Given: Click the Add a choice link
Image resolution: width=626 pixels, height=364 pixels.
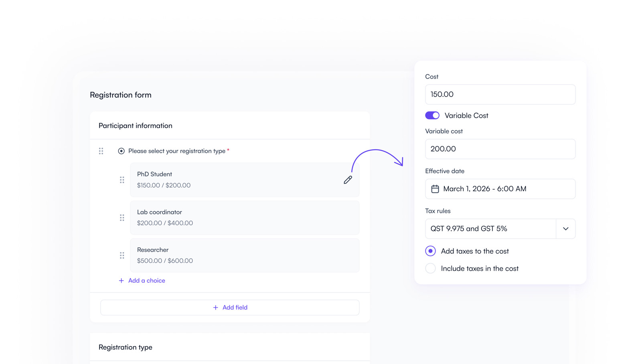Looking at the screenshot, I should click(x=146, y=281).
